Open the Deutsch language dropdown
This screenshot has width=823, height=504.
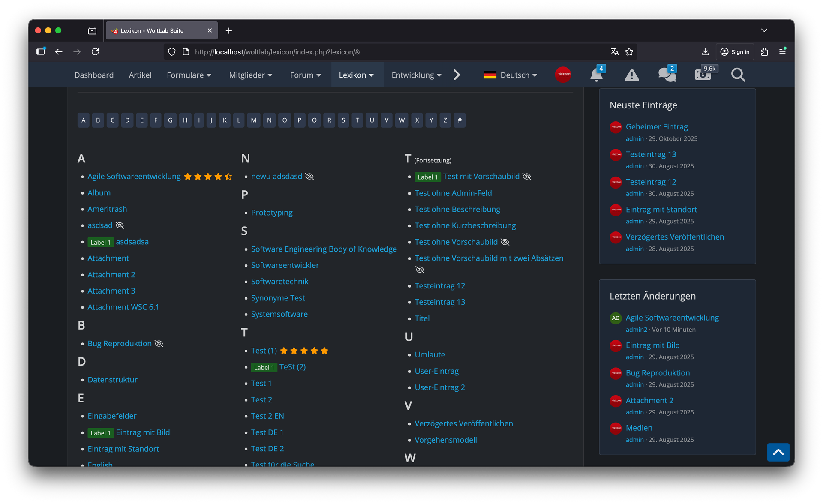click(x=510, y=75)
